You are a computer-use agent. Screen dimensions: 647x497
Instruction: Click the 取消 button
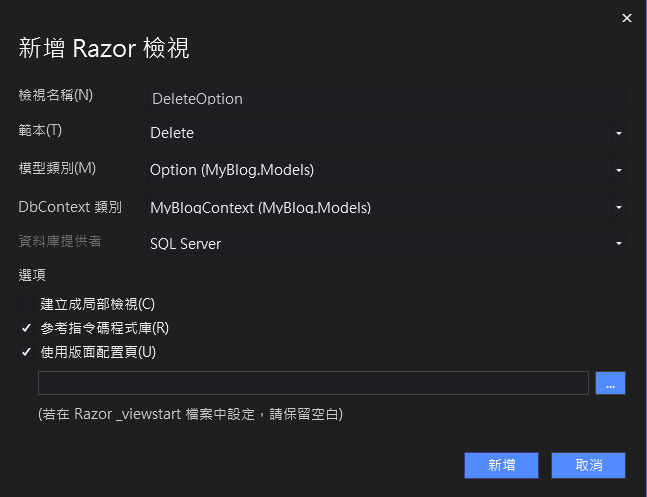pyautogui.click(x=588, y=465)
